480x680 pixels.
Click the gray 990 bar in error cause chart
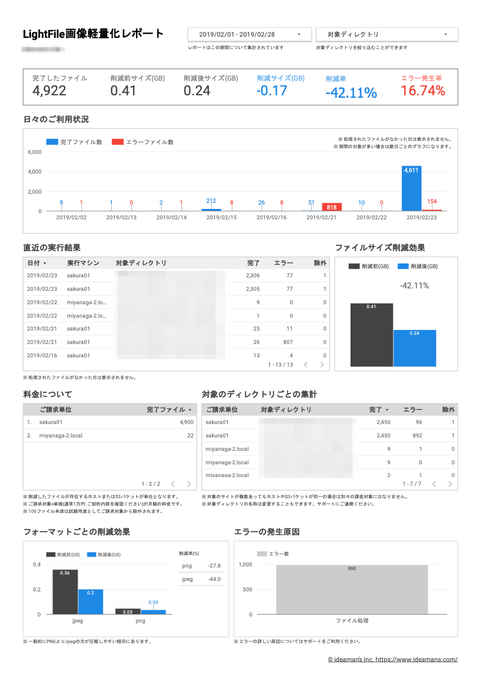(x=352, y=590)
